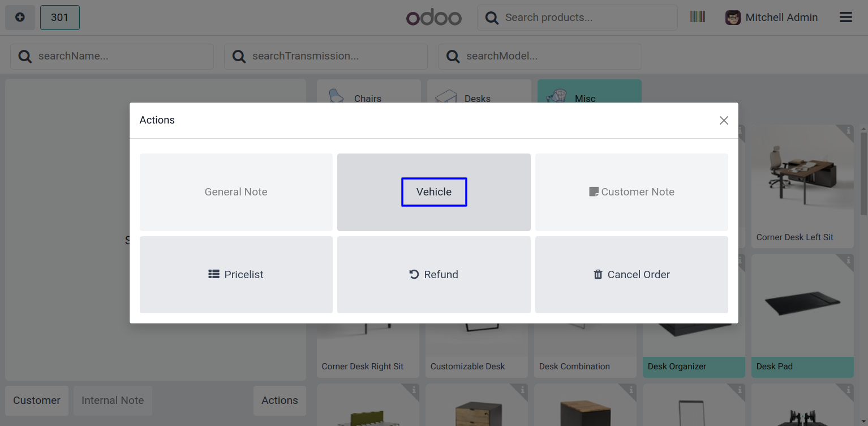Select the Chairs category tab

click(x=368, y=95)
